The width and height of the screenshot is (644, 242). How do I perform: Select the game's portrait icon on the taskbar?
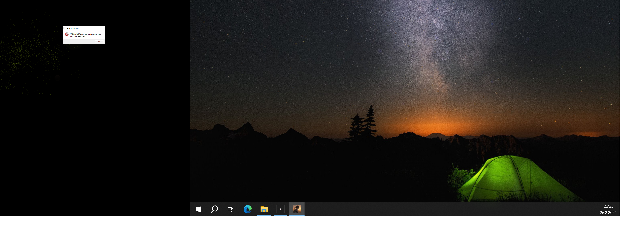coord(297,209)
